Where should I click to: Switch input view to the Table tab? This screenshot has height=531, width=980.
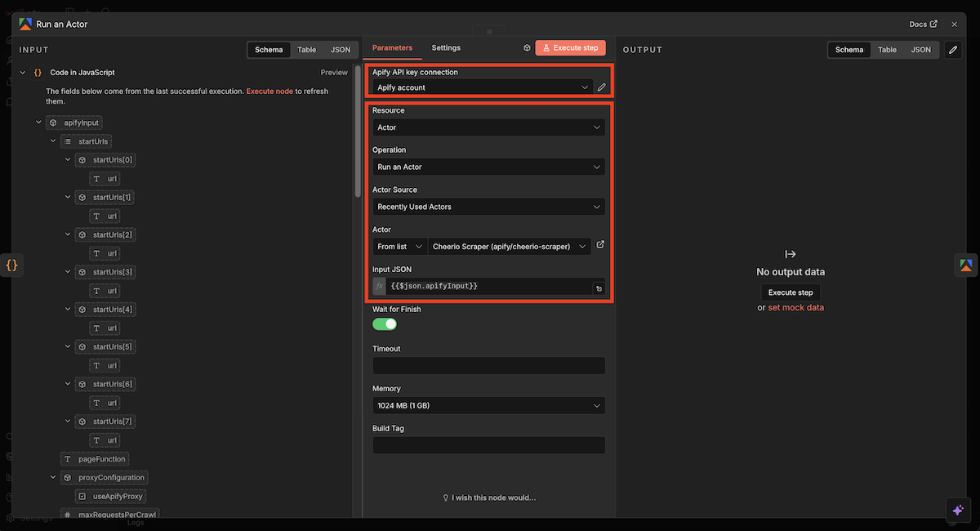coord(306,50)
